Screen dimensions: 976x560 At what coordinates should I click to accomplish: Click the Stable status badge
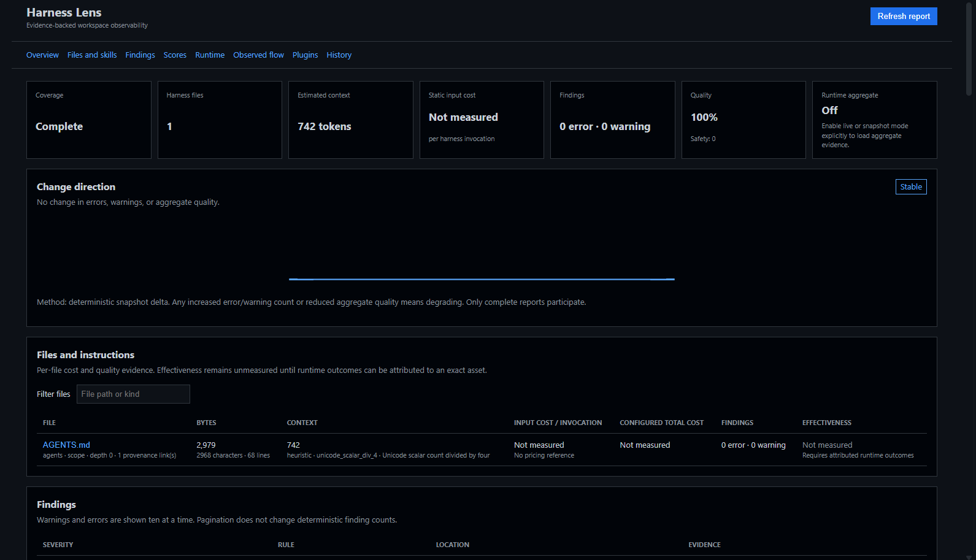[x=911, y=187]
